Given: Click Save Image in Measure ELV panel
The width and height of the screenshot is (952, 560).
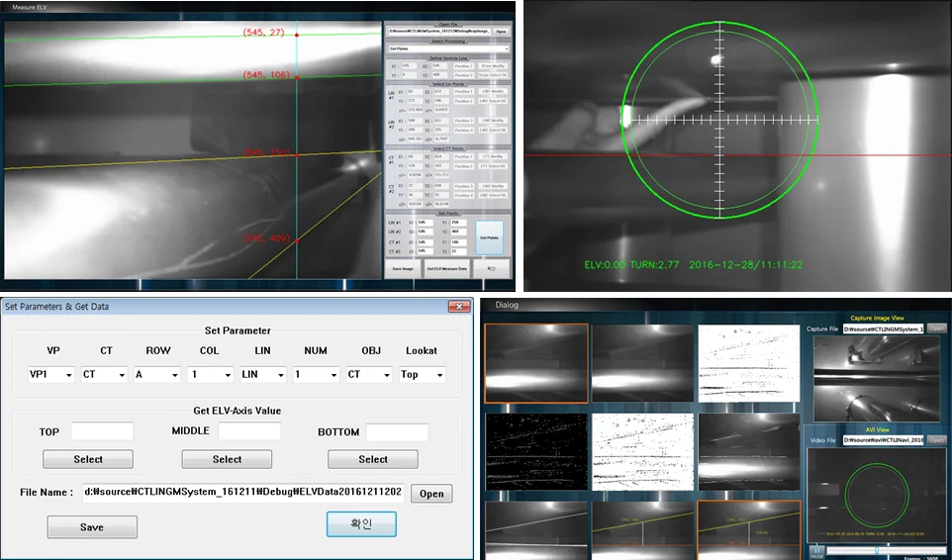Looking at the screenshot, I should pos(402,268).
